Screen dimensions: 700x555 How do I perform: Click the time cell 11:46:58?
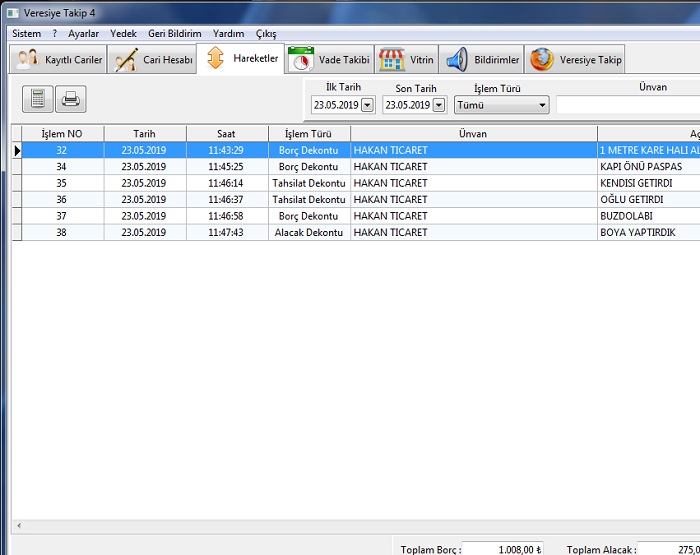tap(226, 216)
